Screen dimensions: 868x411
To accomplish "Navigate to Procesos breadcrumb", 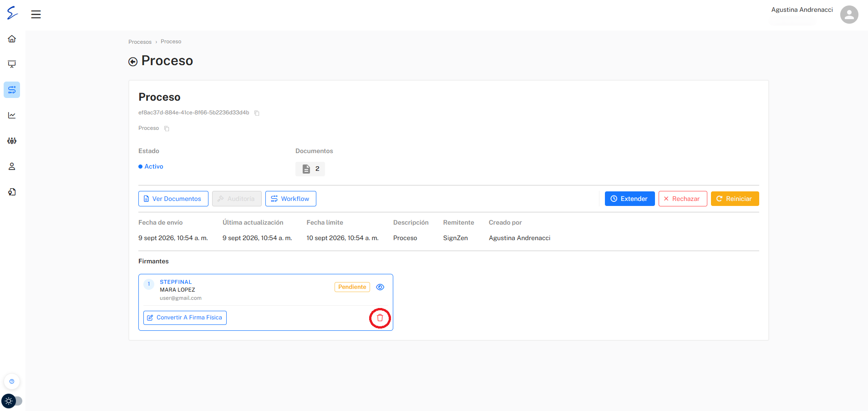I will click(x=140, y=42).
